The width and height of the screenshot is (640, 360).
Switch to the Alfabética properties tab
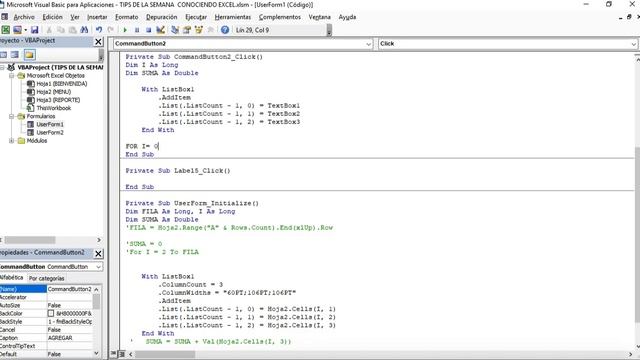tap(12, 278)
